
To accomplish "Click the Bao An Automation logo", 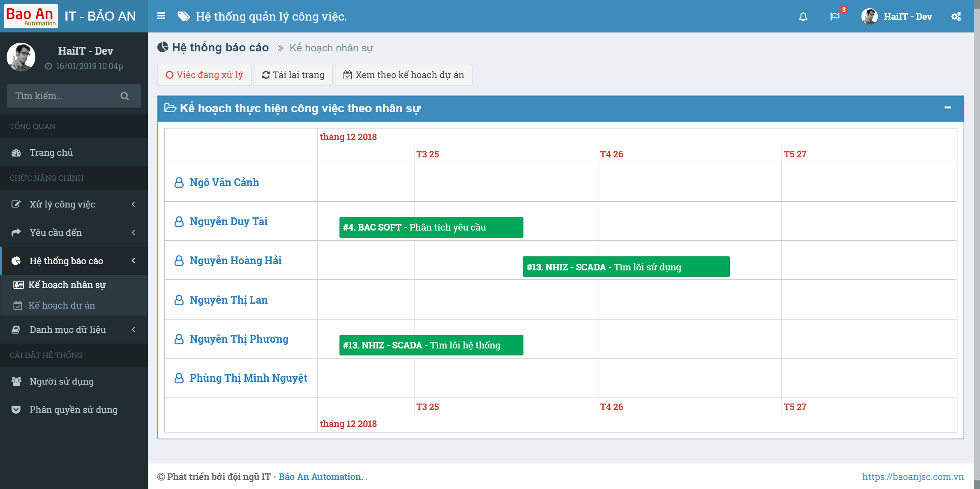I will click(x=31, y=16).
